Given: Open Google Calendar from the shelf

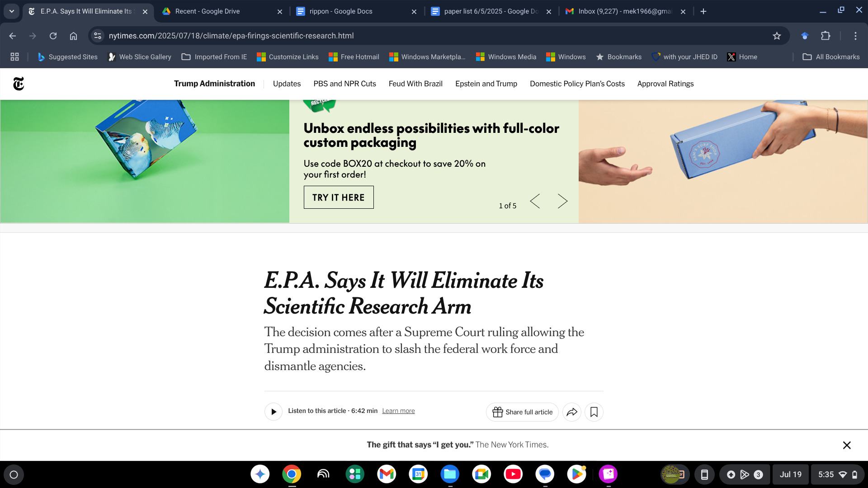Looking at the screenshot, I should pyautogui.click(x=418, y=474).
